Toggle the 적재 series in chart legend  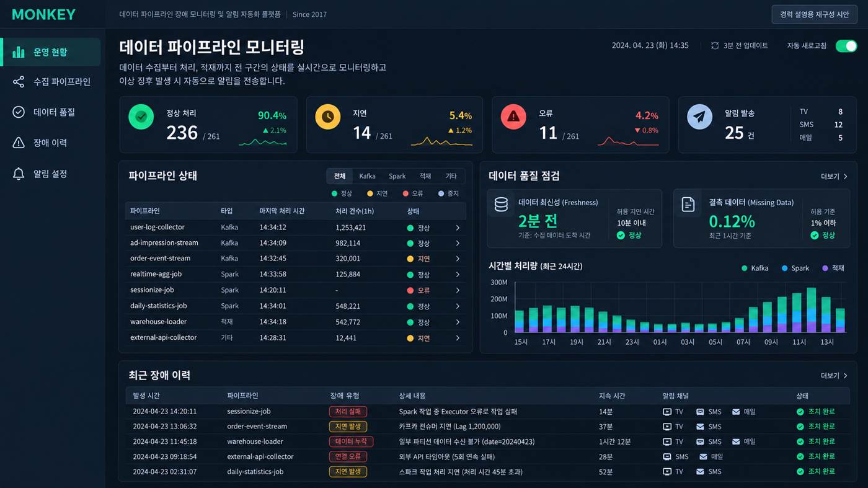click(833, 268)
